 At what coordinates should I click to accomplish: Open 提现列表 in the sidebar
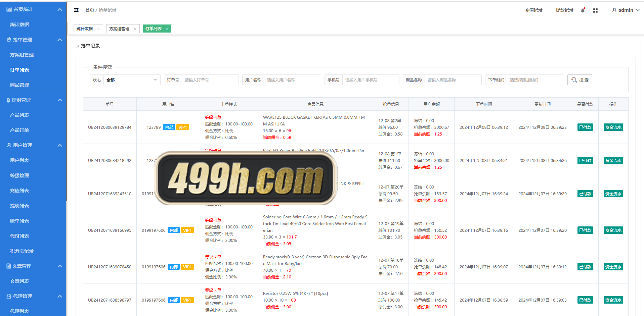pos(19,206)
